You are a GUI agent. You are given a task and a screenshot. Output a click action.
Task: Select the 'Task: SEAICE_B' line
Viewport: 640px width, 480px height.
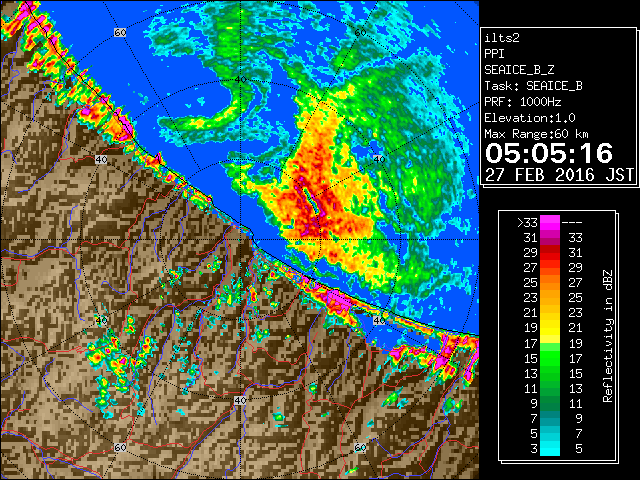(533, 86)
